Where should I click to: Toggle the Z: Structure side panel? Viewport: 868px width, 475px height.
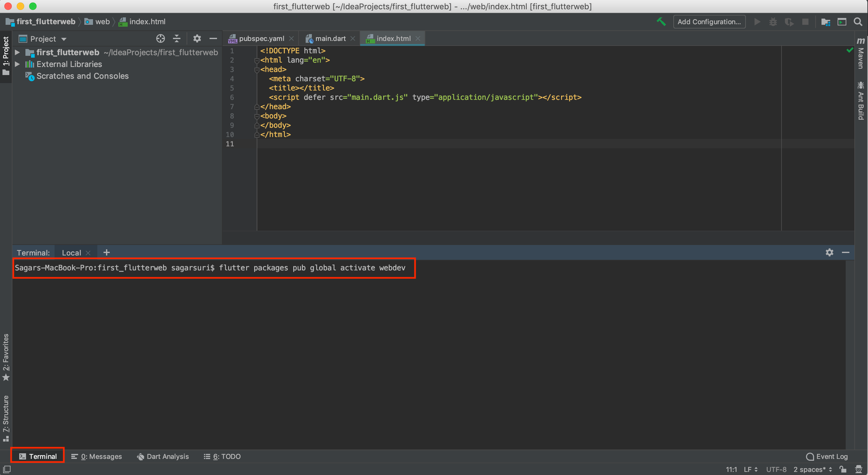6,418
